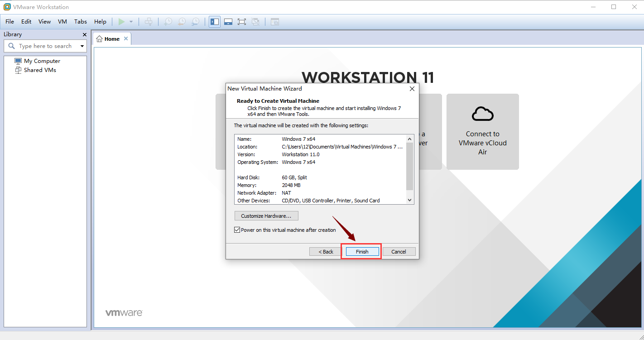Click the Customize Hardware button

pos(266,216)
